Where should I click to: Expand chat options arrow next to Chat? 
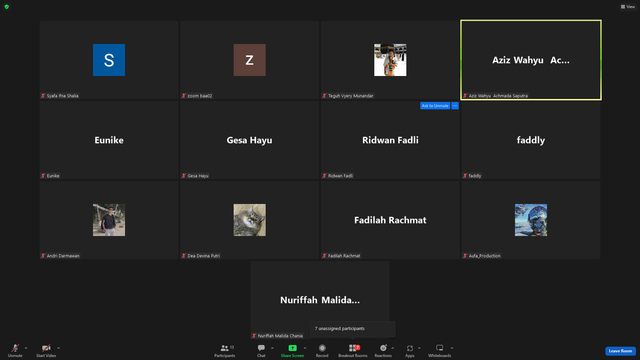point(272,348)
